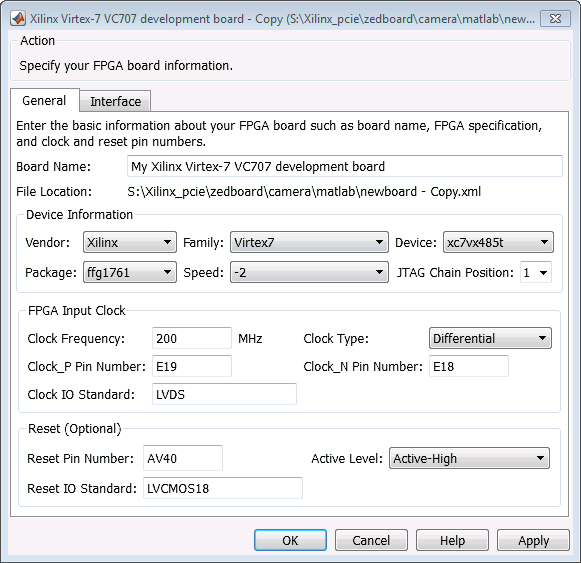Click the Clock_P Pin Number field E19
This screenshot has width=581, height=563.
pyautogui.click(x=192, y=366)
